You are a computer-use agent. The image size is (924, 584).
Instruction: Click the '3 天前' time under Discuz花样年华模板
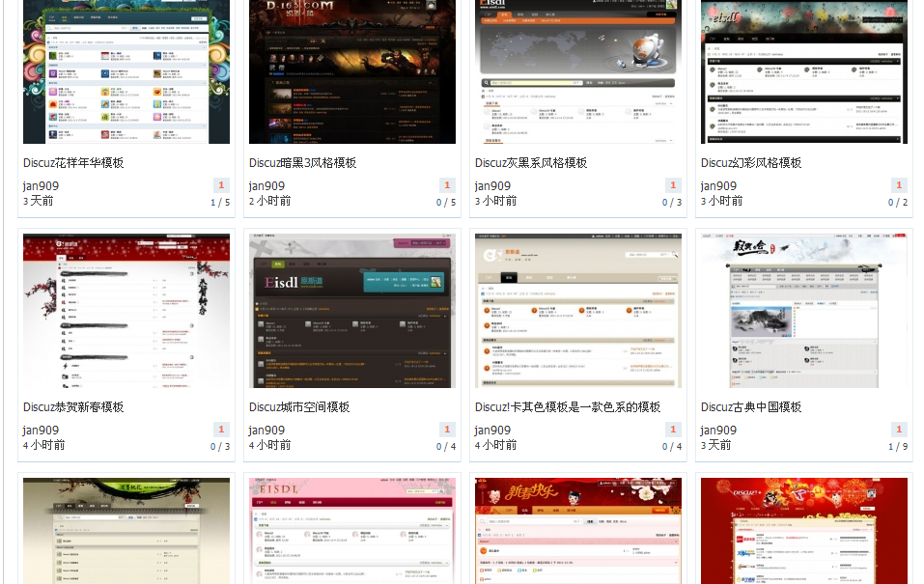tap(39, 201)
